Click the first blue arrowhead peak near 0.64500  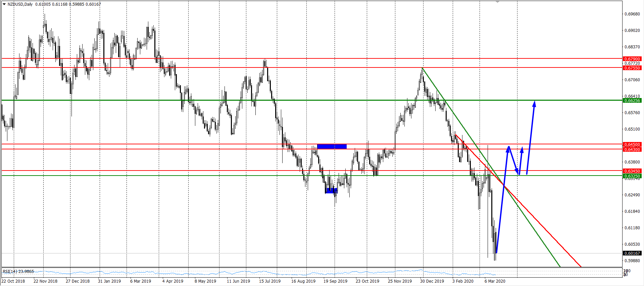[x=509, y=148]
